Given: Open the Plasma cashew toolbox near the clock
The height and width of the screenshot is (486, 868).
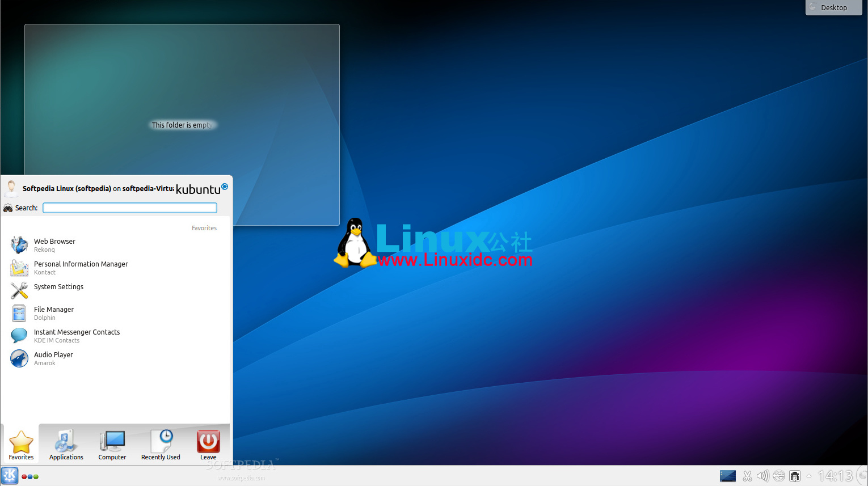Looking at the screenshot, I should coord(862,476).
